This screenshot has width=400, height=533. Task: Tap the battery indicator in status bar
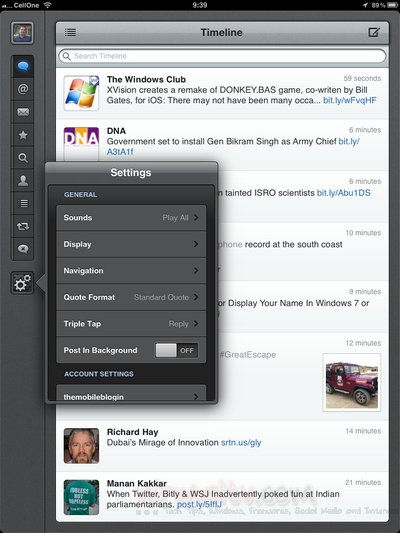[x=393, y=5]
